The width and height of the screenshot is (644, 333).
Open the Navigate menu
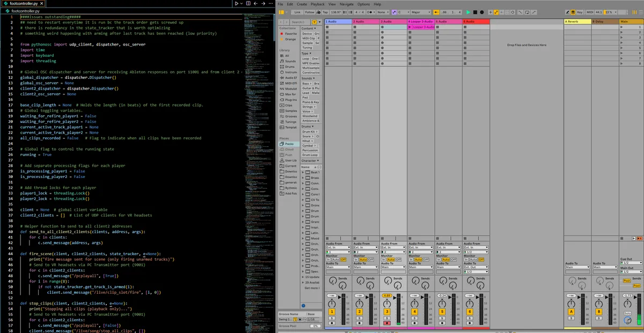pyautogui.click(x=347, y=4)
